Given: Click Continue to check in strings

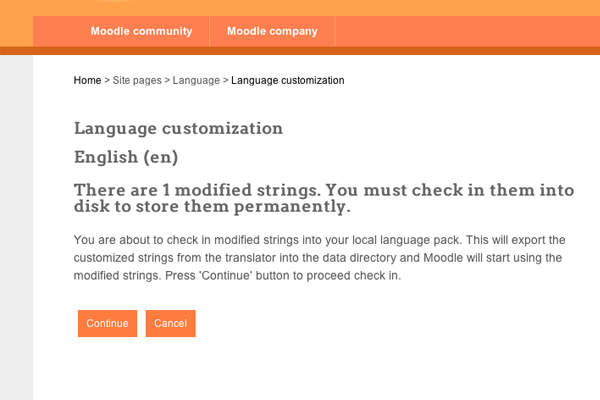Looking at the screenshot, I should tap(108, 323).
